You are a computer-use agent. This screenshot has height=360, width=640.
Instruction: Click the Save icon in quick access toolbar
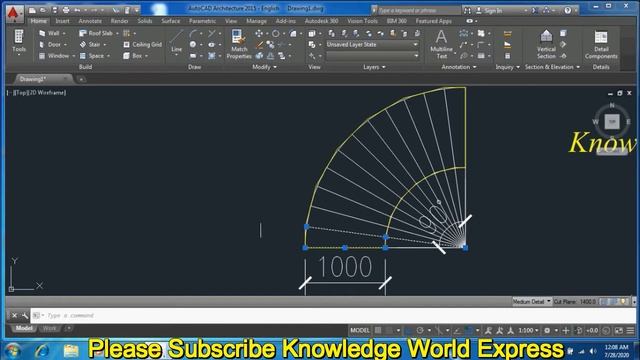pos(54,10)
